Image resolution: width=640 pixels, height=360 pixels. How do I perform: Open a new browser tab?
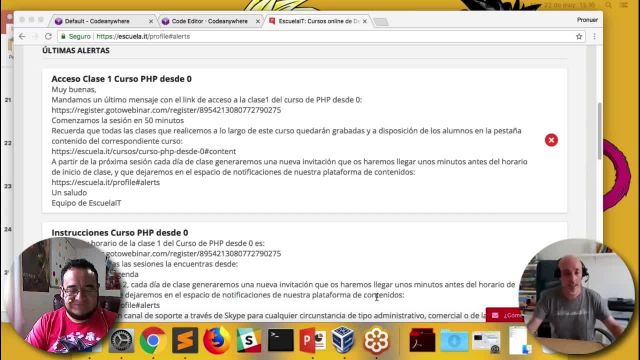pyautogui.click(x=381, y=22)
